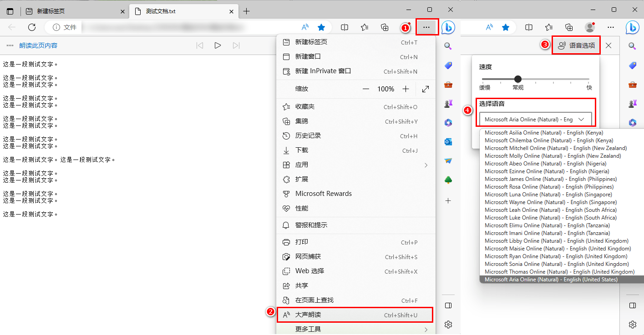Expand the 更多工具 submenu
Image resolution: width=644 pixels, height=335 pixels.
tap(355, 328)
